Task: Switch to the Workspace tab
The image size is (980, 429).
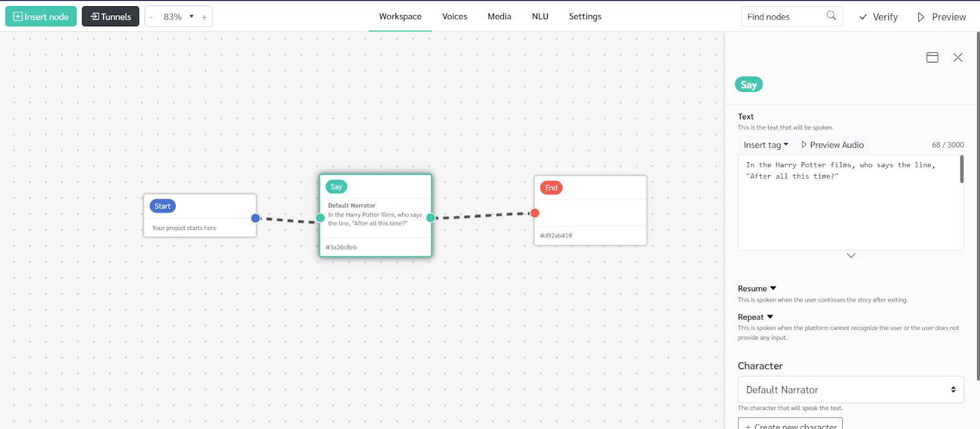Action: (x=400, y=17)
